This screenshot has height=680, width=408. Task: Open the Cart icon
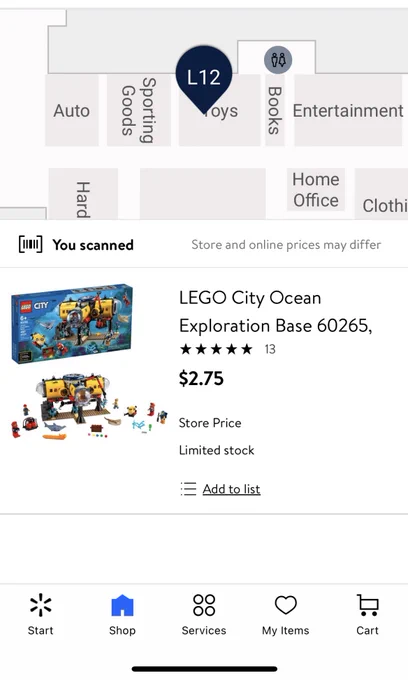(368, 605)
